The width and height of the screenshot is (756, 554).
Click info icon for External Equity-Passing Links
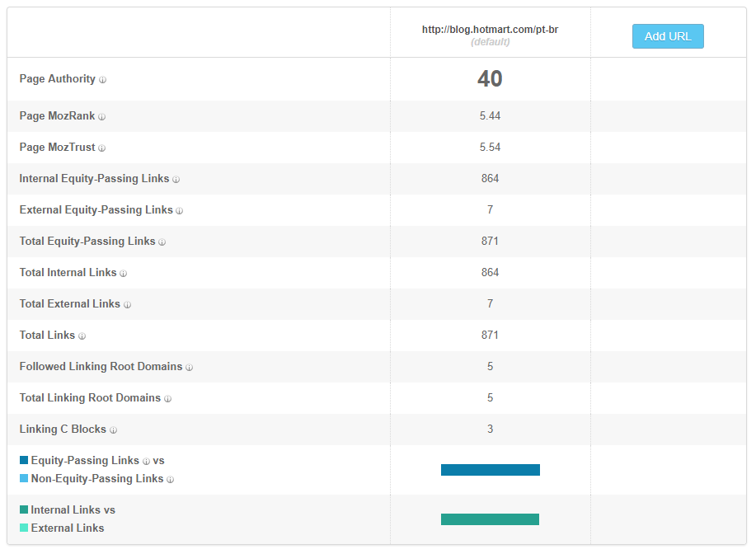(180, 211)
